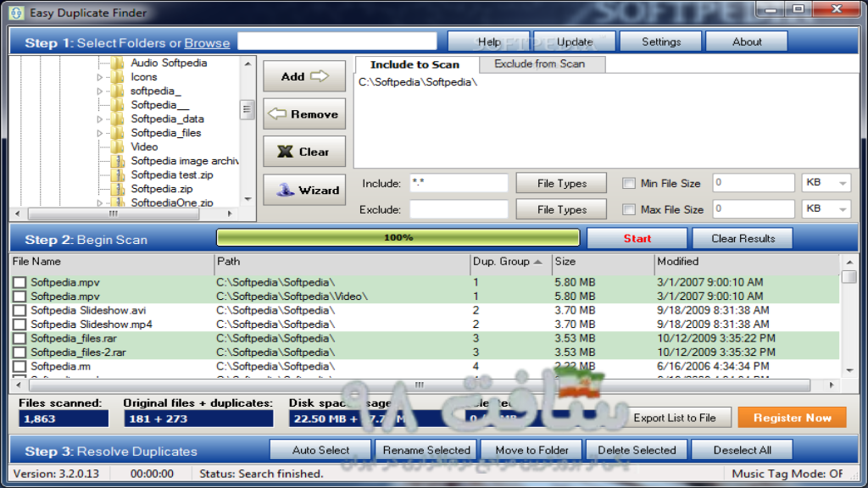Click Deselect All
868x488 pixels.
coord(742,450)
